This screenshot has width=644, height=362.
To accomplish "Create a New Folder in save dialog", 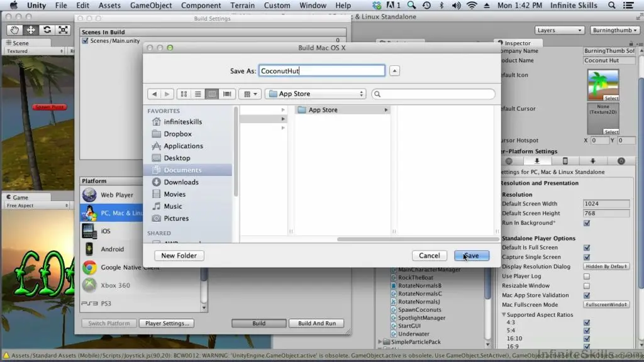I will (x=179, y=256).
